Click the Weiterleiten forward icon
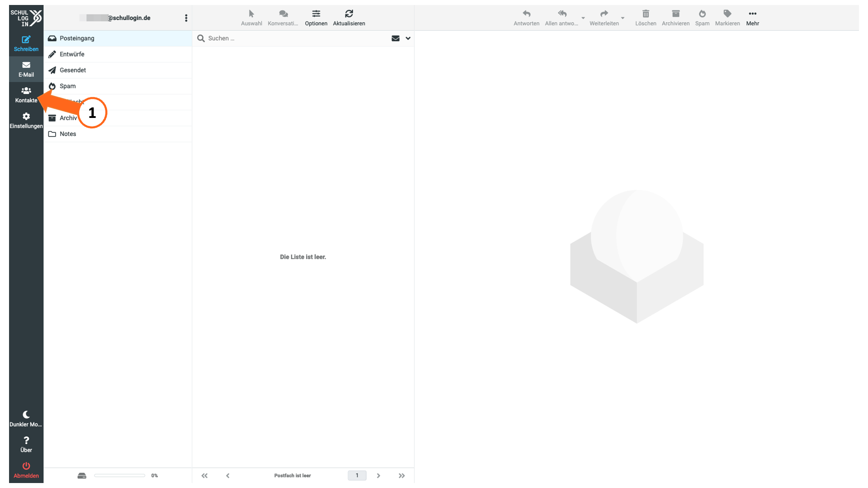868x488 pixels. pyautogui.click(x=604, y=18)
